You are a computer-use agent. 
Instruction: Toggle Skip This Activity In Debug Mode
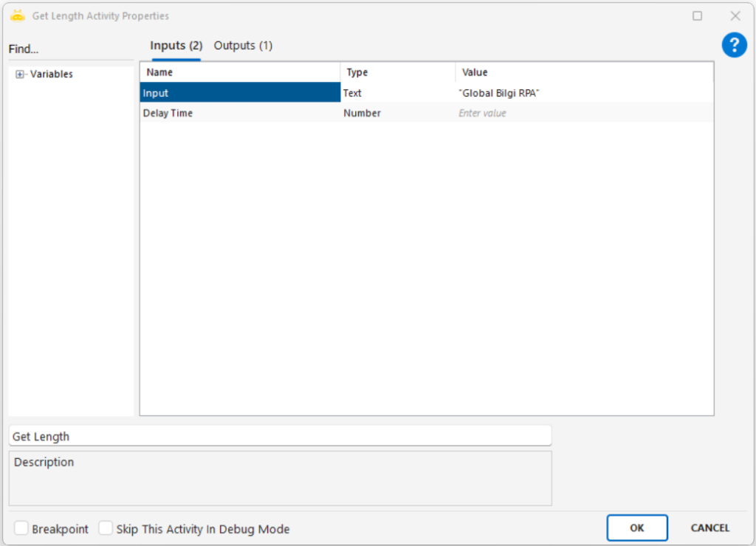click(x=106, y=528)
